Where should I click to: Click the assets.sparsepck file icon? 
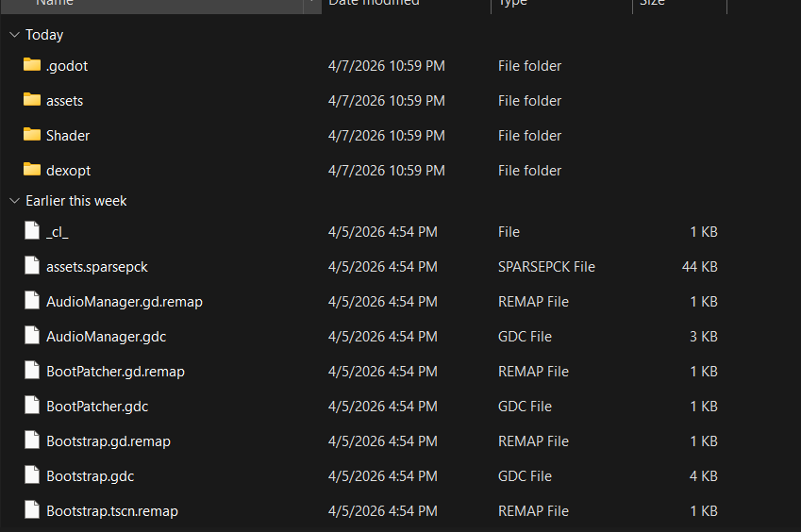(32, 265)
